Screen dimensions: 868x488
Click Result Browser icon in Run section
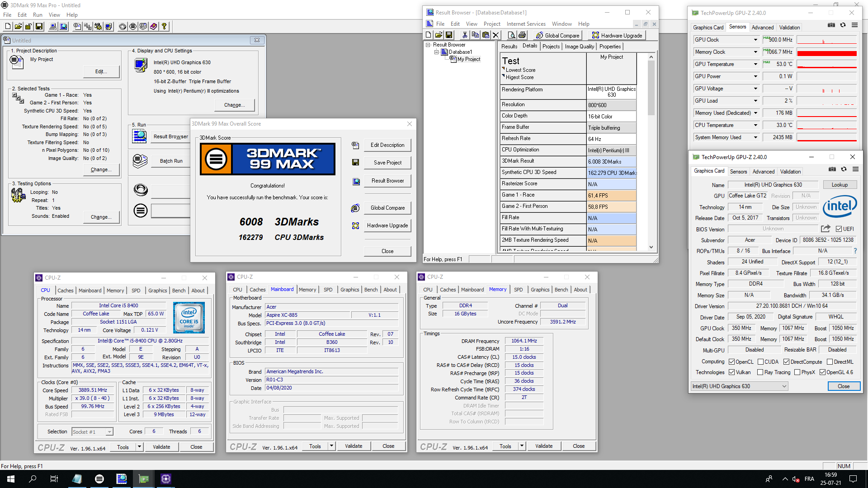[x=140, y=136]
